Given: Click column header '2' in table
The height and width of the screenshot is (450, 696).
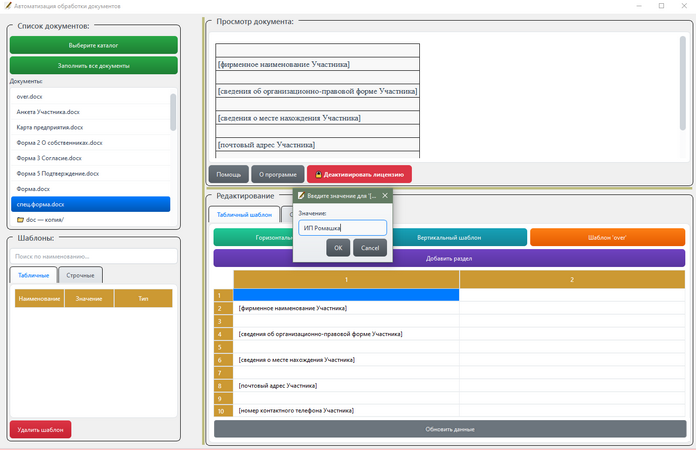Looking at the screenshot, I should tap(572, 280).
